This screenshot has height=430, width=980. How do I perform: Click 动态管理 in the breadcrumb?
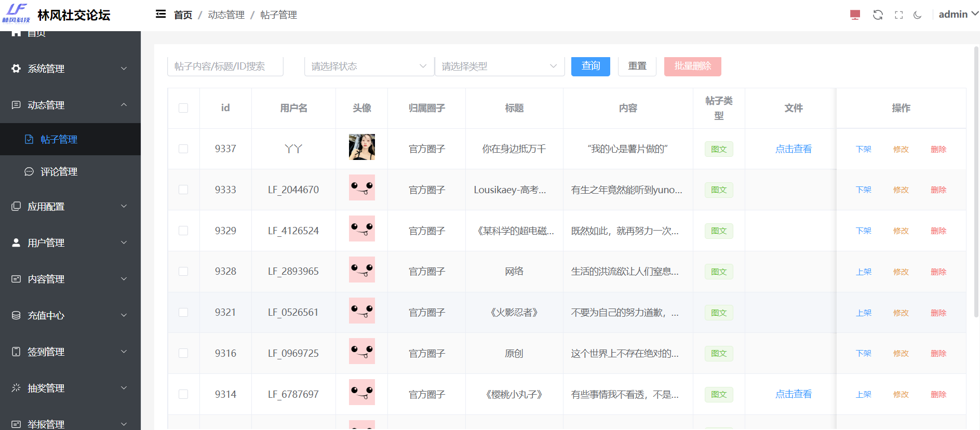(226, 15)
